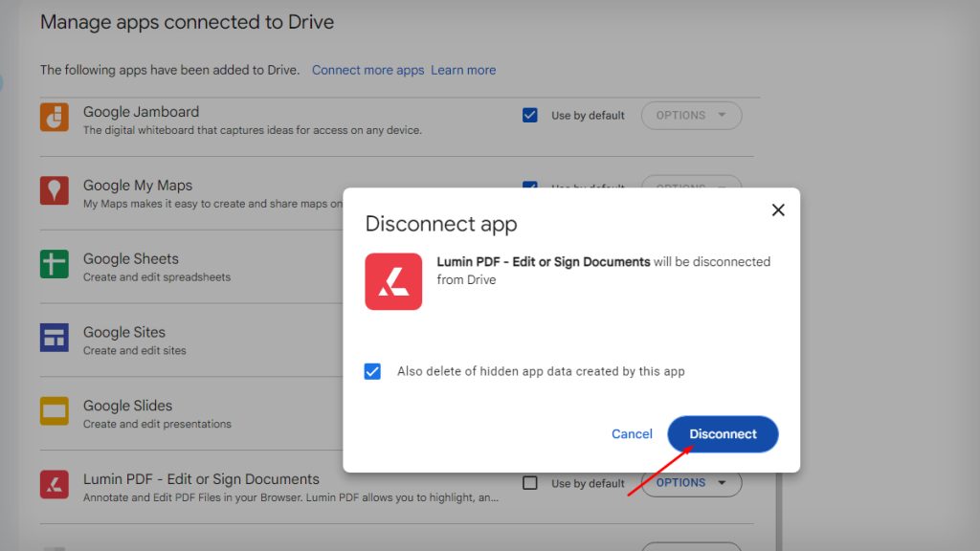Click the Google Jamboard app icon

[55, 117]
